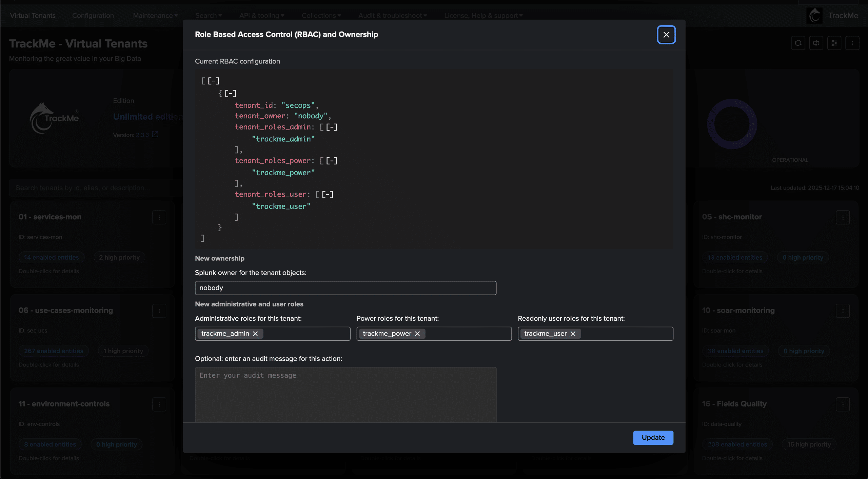This screenshot has width=868, height=479.
Task: Open the settings sliders icon at top right
Action: pos(834,43)
